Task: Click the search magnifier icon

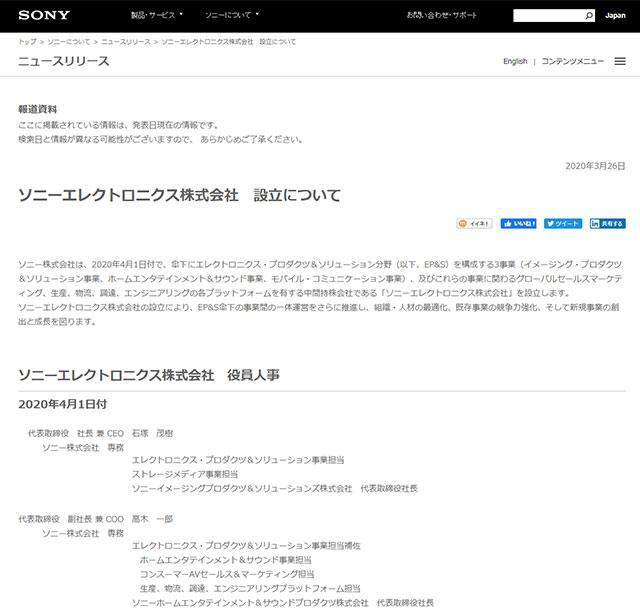Action: click(590, 16)
